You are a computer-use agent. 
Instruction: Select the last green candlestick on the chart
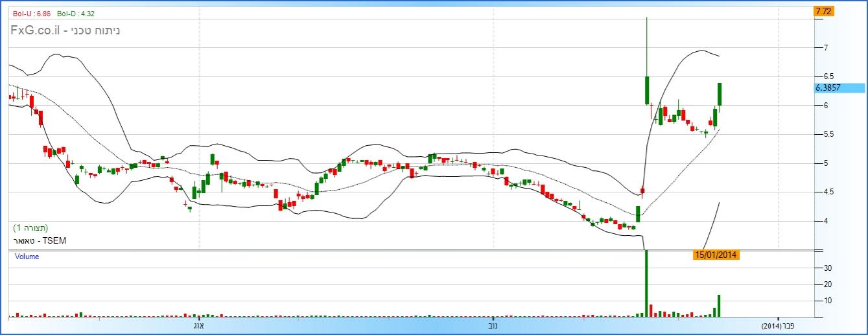coord(719,95)
